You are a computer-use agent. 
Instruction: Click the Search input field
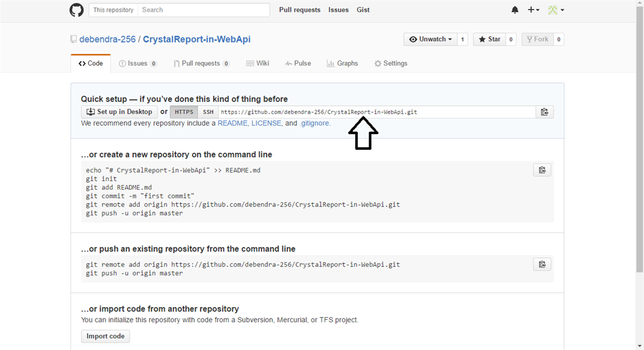coord(204,10)
